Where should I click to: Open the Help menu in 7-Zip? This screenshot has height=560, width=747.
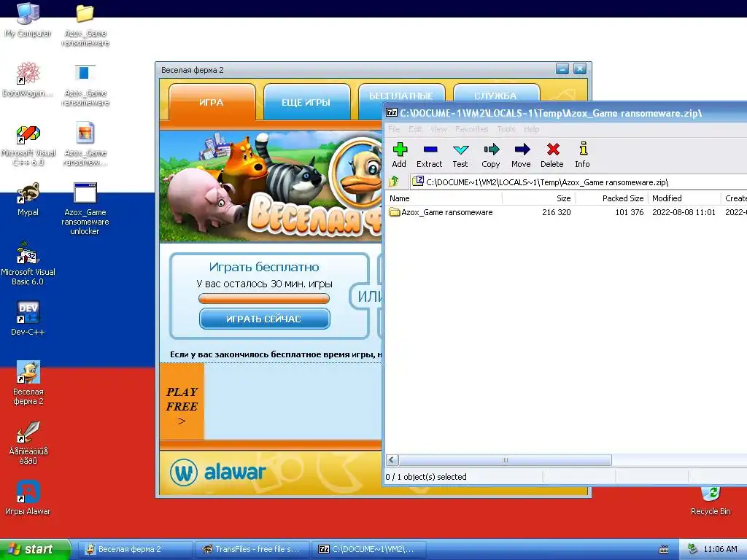coord(532,129)
